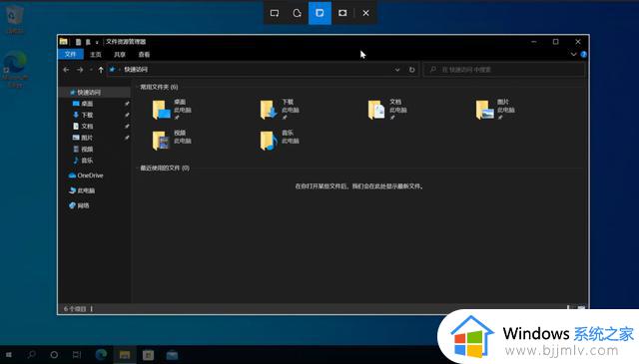This screenshot has height=364, width=639.
Task: Select window snip mode
Action: click(x=319, y=13)
